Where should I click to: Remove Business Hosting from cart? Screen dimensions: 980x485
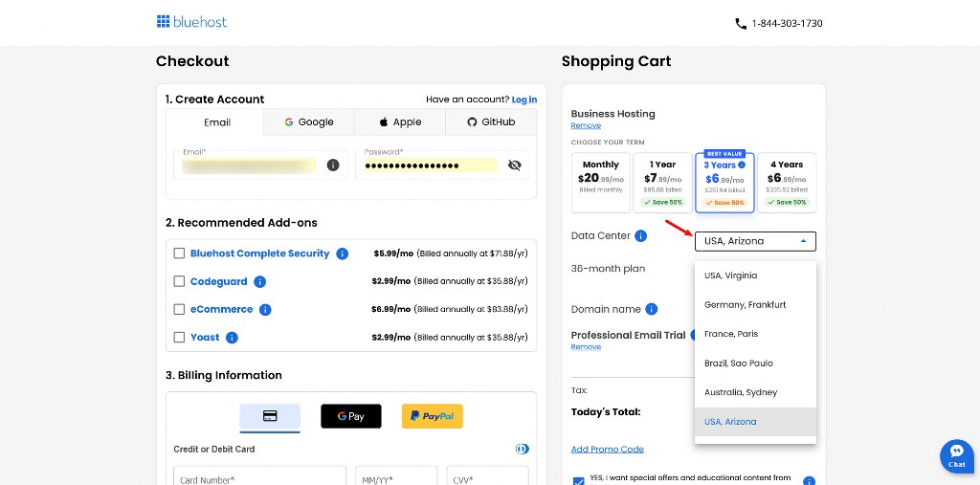pyautogui.click(x=586, y=125)
